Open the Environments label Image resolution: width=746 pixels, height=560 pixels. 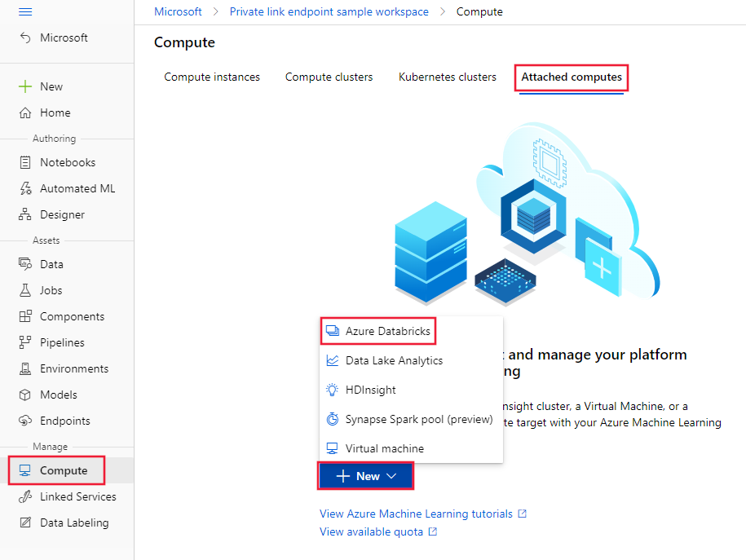[x=74, y=368]
